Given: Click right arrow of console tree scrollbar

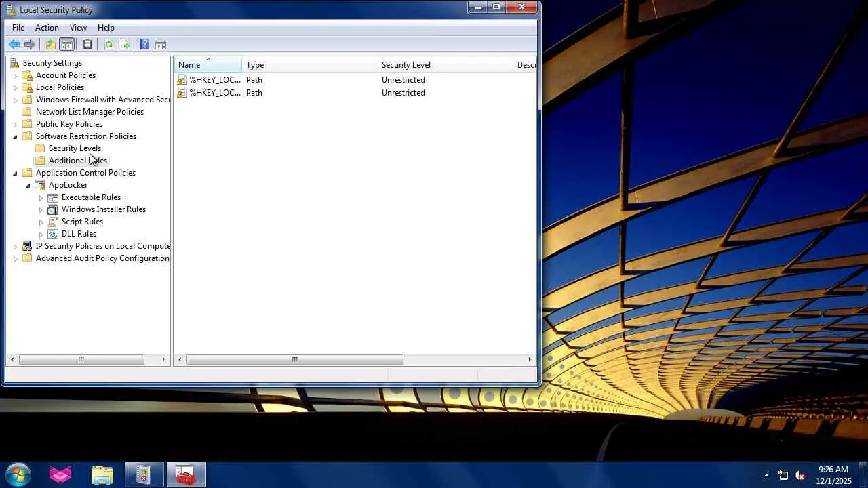Looking at the screenshot, I should (163, 359).
